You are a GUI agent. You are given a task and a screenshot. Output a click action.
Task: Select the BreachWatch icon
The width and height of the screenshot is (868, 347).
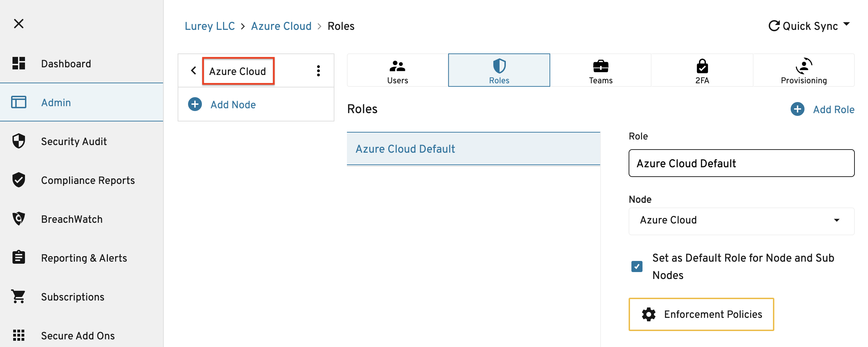[19, 219]
